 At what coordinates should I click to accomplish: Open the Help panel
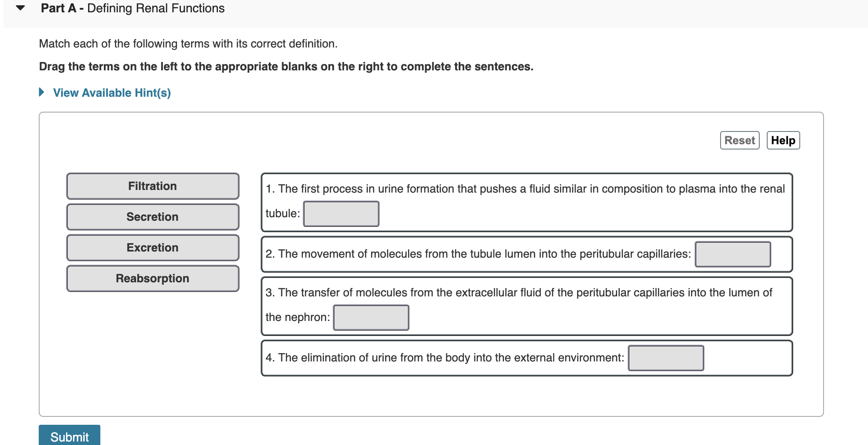[x=783, y=140]
